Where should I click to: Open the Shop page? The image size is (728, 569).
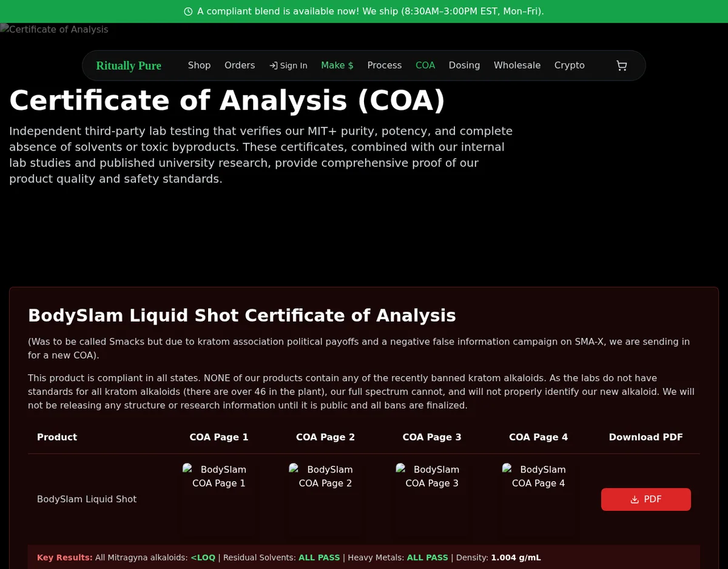click(x=199, y=66)
